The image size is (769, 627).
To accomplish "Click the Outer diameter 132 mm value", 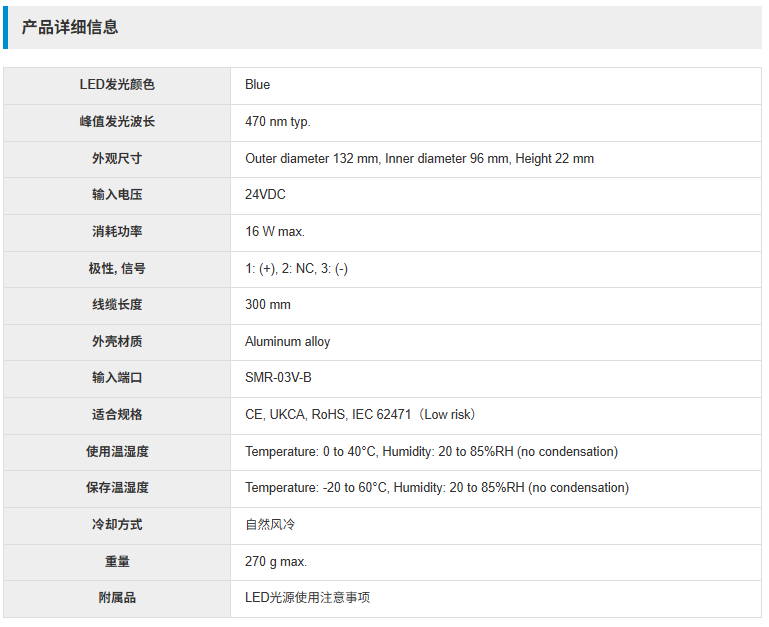I will (419, 158).
